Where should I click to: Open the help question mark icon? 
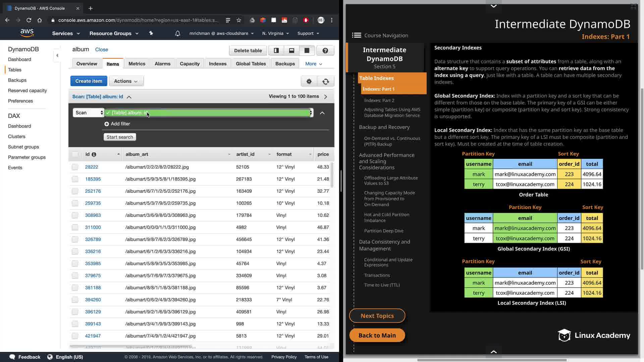point(325,51)
